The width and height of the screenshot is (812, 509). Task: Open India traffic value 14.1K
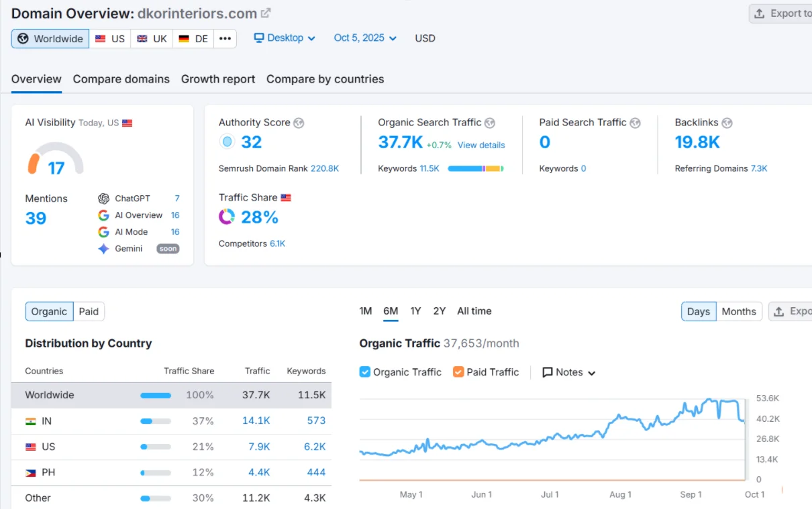256,421
